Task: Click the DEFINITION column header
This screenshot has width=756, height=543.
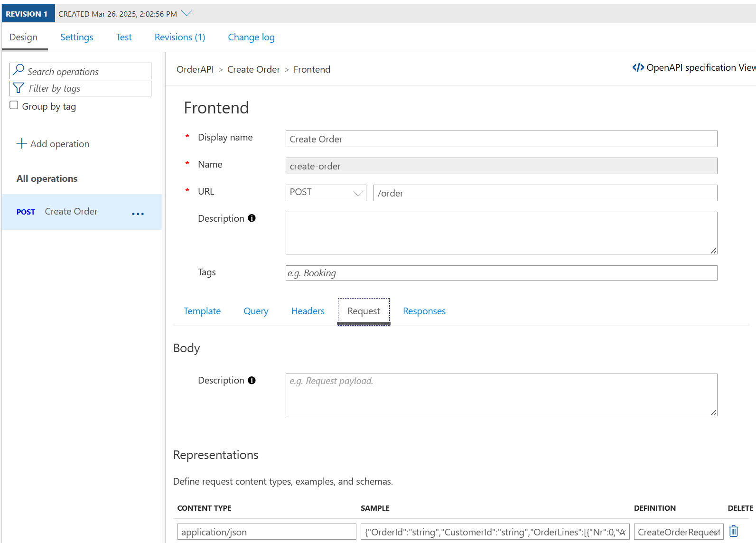Action: (x=655, y=508)
